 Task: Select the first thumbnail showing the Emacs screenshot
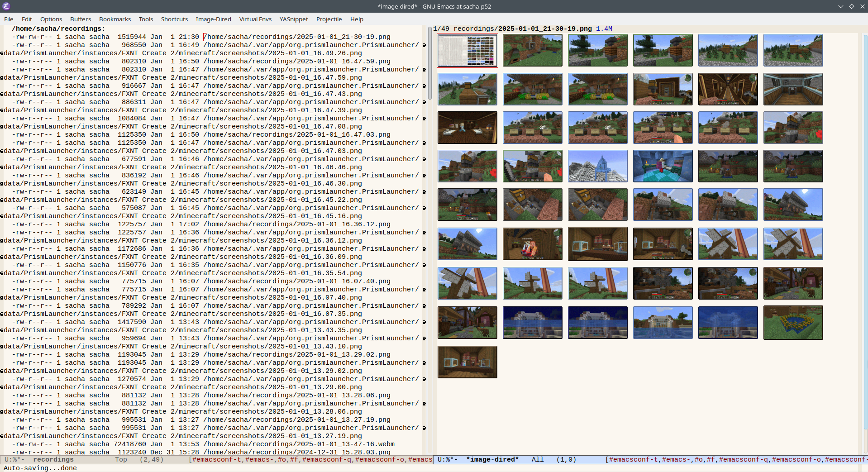click(x=467, y=50)
